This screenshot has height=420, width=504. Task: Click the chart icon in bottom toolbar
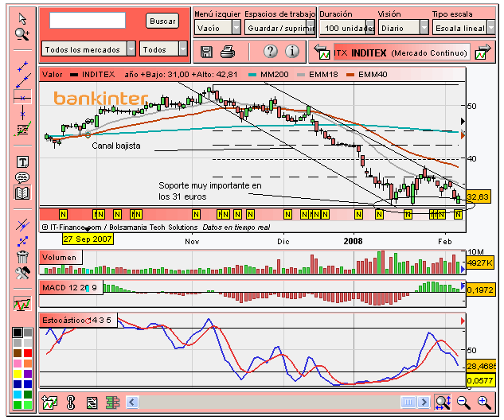coord(49,402)
